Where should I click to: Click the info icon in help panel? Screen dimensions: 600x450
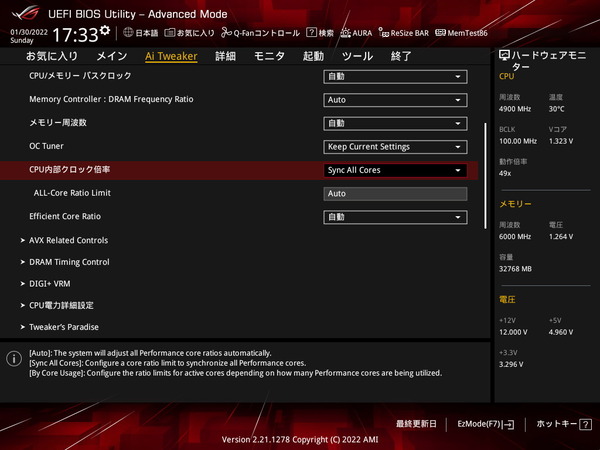point(14,359)
